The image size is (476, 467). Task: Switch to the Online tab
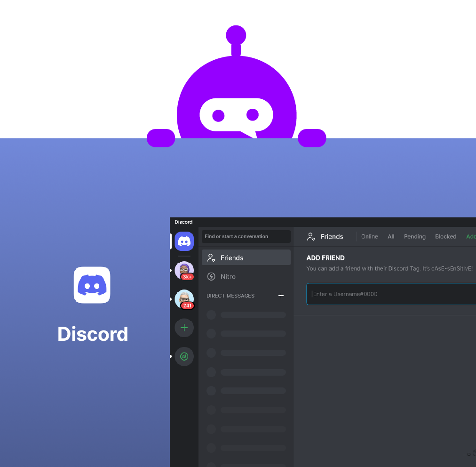[x=369, y=237]
